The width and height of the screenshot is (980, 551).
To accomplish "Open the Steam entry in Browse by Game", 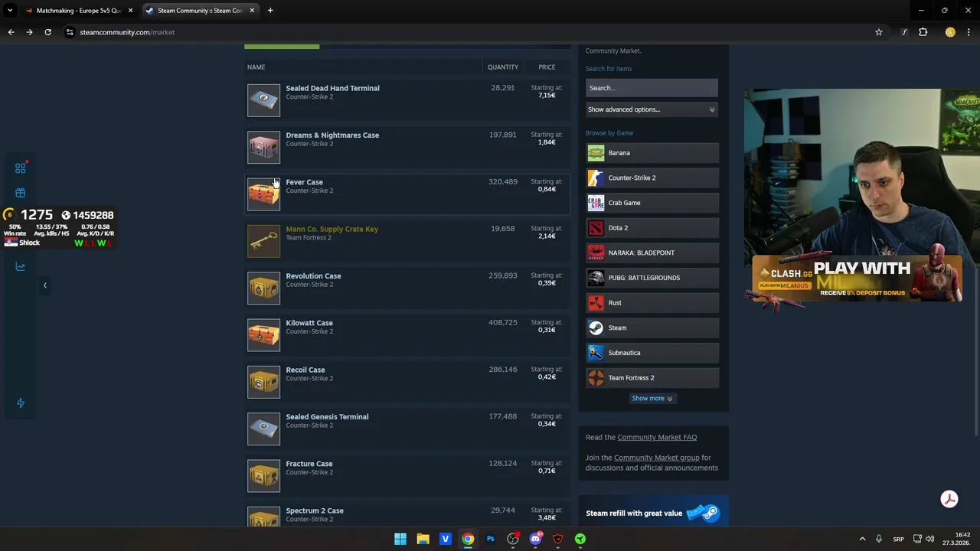I will pos(652,328).
